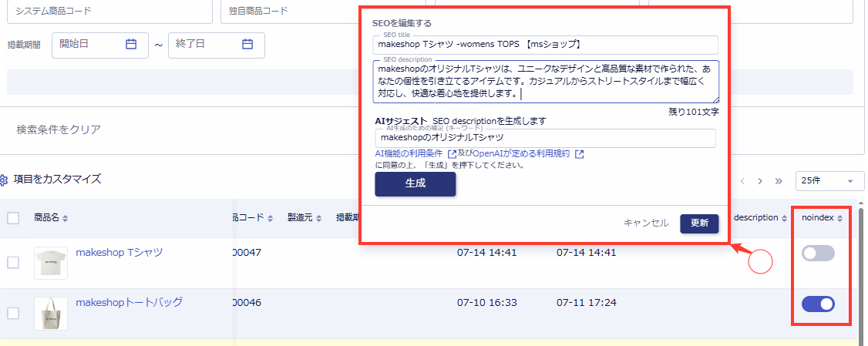Viewport: 868px width, 346px height.
Task: Click 検索条件をクリア to reset filters
Action: click(x=59, y=129)
